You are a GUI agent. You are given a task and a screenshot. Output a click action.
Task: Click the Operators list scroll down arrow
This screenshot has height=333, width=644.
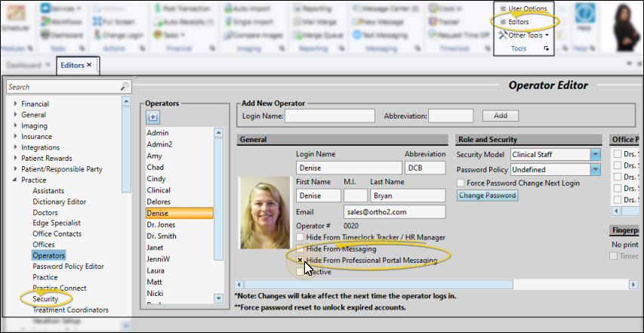(x=218, y=298)
